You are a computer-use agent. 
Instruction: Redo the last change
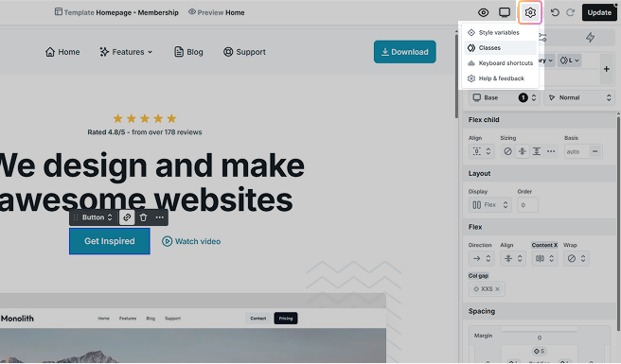pos(570,12)
